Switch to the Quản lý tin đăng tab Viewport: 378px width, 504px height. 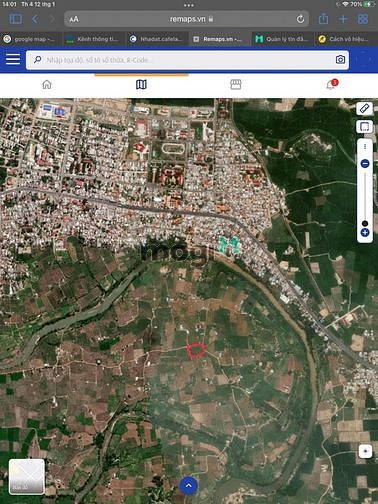pos(283,39)
